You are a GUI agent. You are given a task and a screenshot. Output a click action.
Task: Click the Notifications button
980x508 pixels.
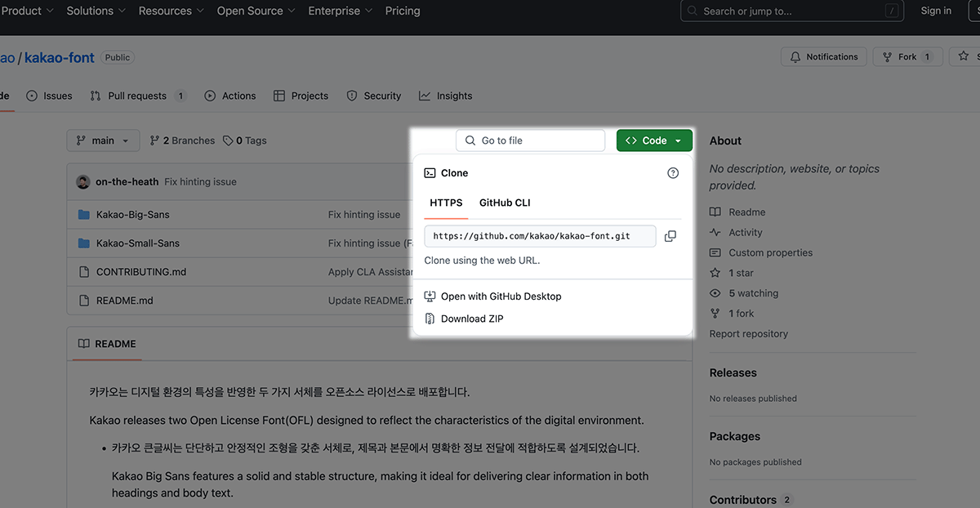[x=824, y=57]
